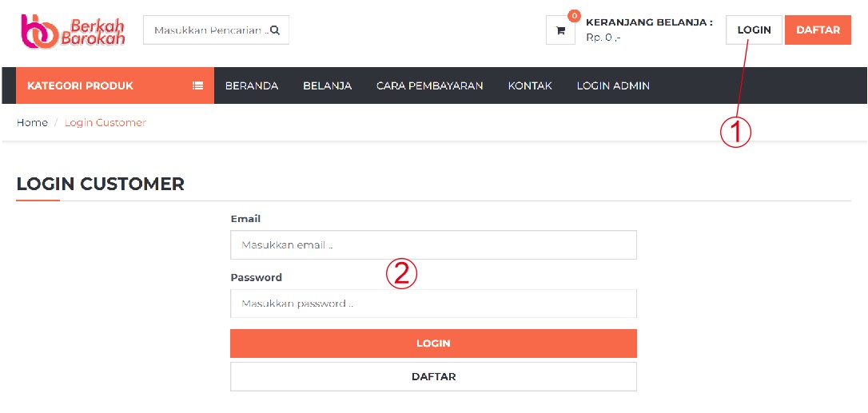Image resolution: width=868 pixels, height=413 pixels.
Task: Open Login Admin from the navigation bar
Action: click(x=613, y=85)
